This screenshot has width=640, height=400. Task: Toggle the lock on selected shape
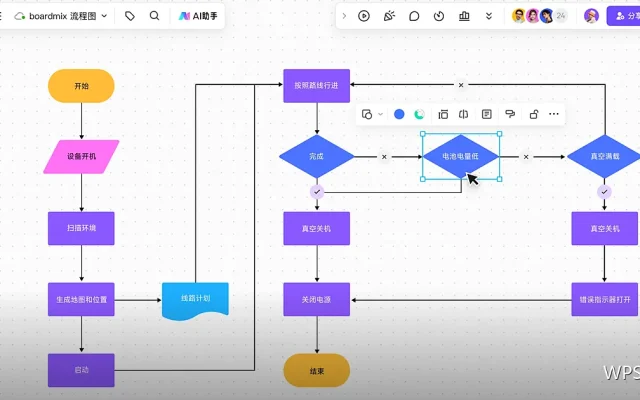coord(533,114)
